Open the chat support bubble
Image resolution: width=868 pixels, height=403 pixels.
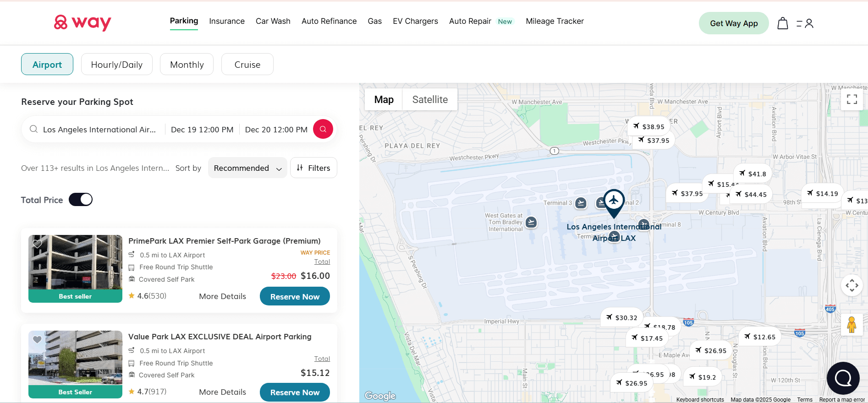(x=843, y=378)
